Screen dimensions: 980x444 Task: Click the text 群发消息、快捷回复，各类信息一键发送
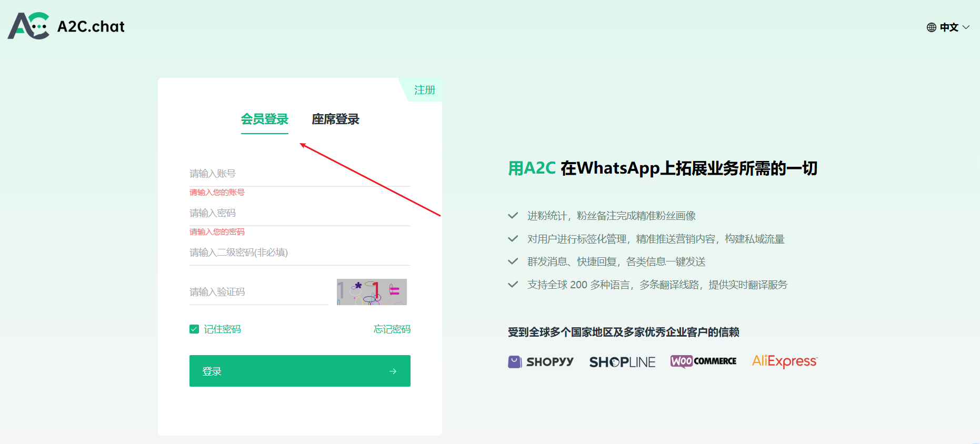tap(616, 261)
